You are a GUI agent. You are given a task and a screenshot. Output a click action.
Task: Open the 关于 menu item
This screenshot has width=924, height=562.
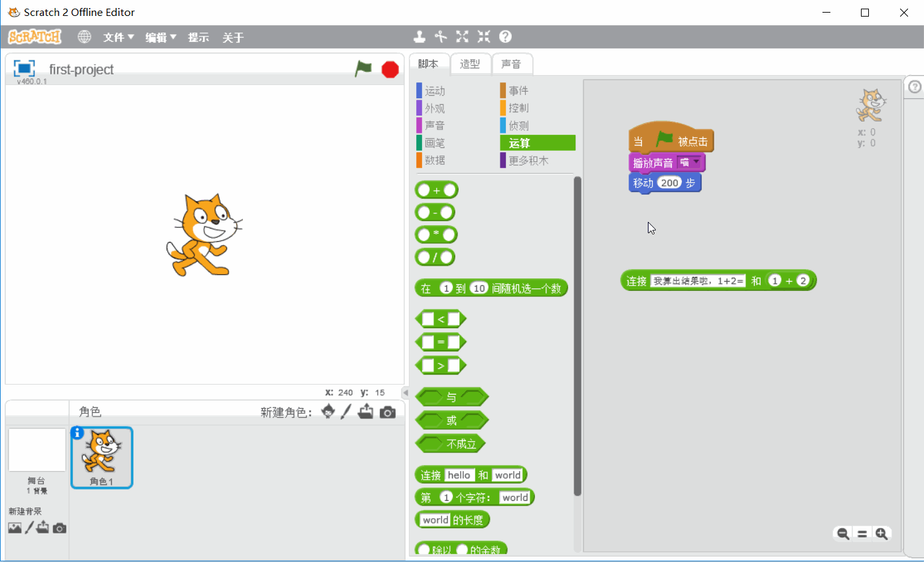[233, 37]
